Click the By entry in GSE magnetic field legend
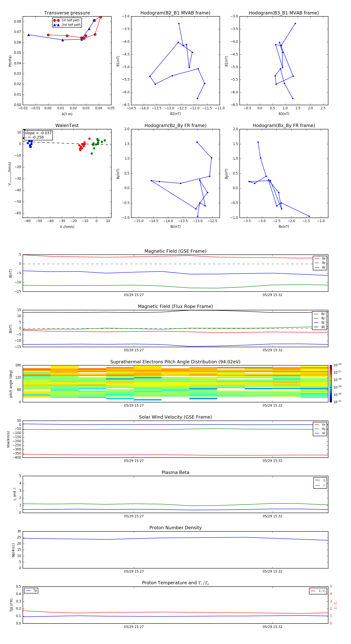 point(320,263)
